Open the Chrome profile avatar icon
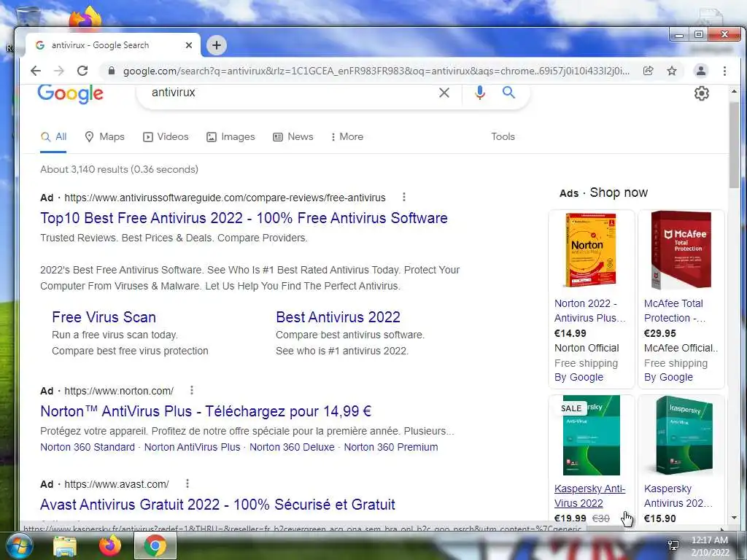 [701, 71]
